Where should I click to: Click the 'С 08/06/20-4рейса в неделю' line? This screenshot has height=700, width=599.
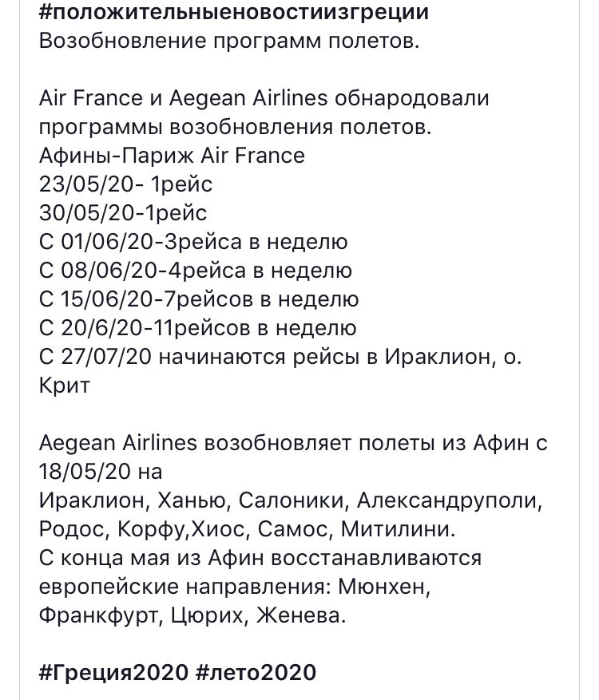click(196, 271)
